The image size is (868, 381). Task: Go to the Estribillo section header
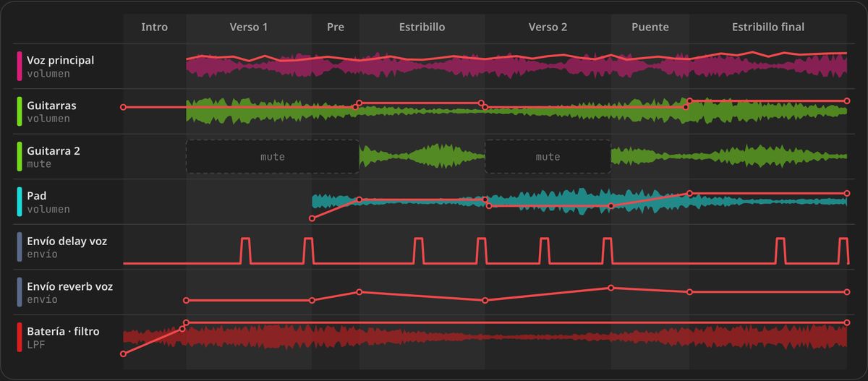point(422,27)
